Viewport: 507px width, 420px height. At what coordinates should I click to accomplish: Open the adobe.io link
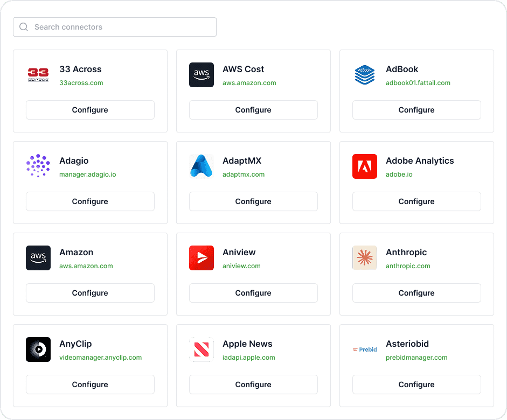coord(399,174)
